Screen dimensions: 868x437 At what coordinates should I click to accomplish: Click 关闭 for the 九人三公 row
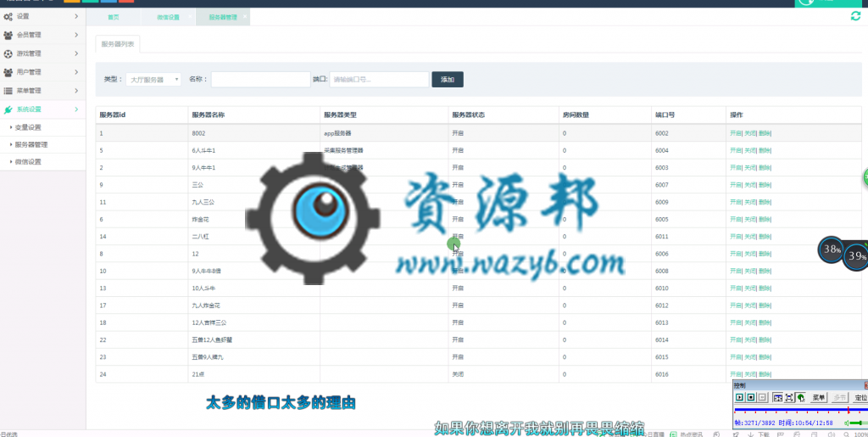749,202
